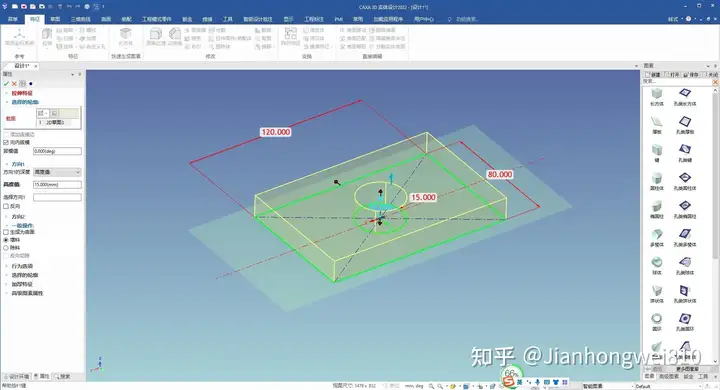Image resolution: width=720 pixels, height=390 pixels.
Task: Open the 草图 ribbon tab
Action: point(56,19)
